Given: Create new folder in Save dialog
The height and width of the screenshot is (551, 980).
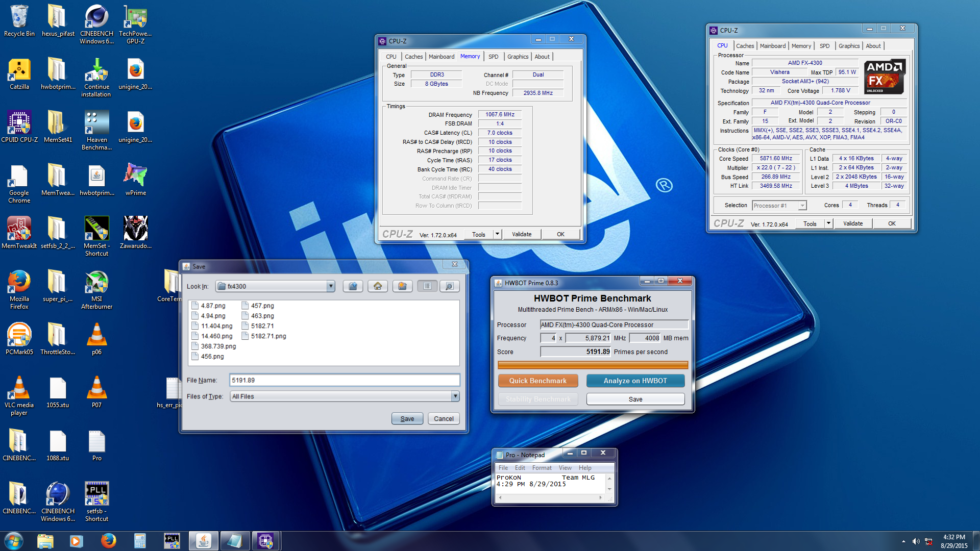Looking at the screenshot, I should pos(402,286).
